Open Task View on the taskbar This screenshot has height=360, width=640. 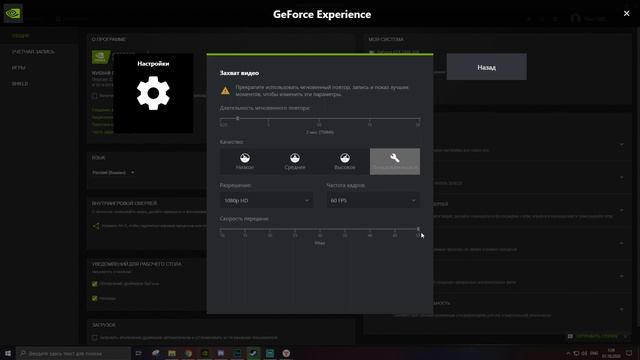click(138, 353)
